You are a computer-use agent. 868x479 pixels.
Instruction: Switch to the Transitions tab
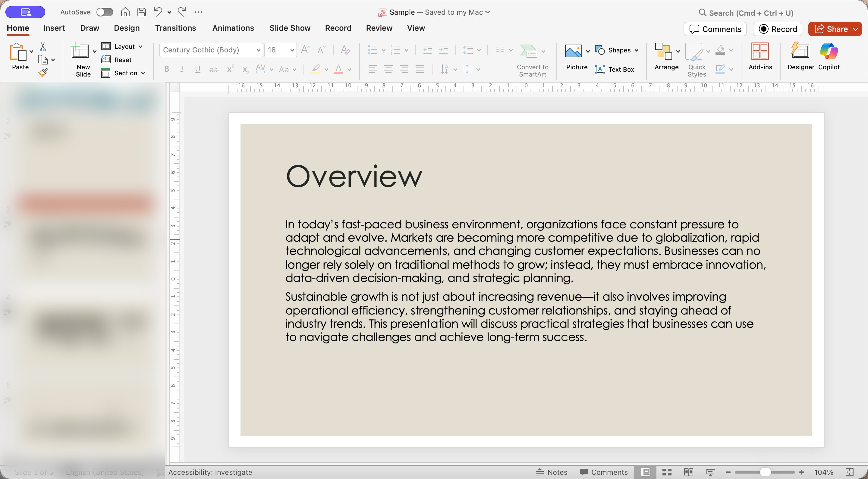pos(175,28)
